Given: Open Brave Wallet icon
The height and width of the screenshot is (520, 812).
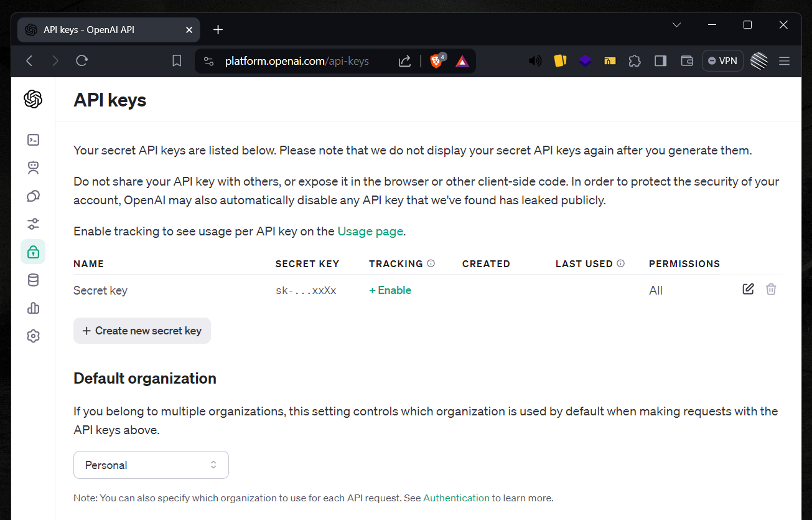Looking at the screenshot, I should click(x=687, y=61).
